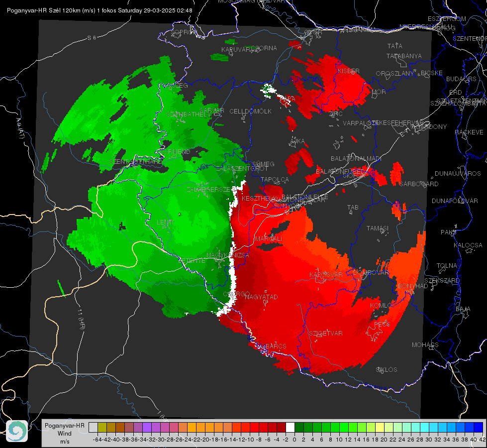The image size is (487, 448).
Task: Select the BARCS town label
Action: coord(276,346)
